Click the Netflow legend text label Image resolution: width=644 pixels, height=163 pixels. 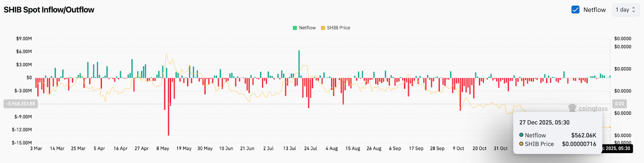pyautogui.click(x=307, y=28)
